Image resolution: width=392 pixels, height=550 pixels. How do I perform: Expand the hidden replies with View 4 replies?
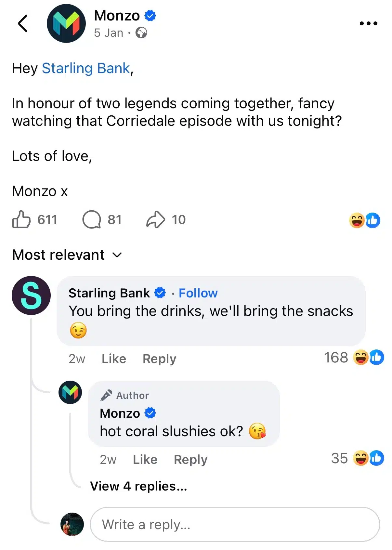pos(138,487)
